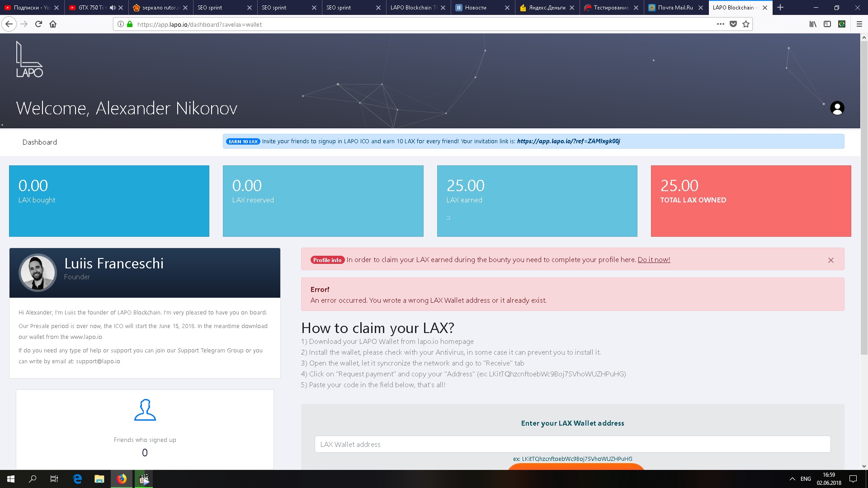Save the page to Pocket
Image resolution: width=868 pixels, height=488 pixels.
tap(733, 24)
